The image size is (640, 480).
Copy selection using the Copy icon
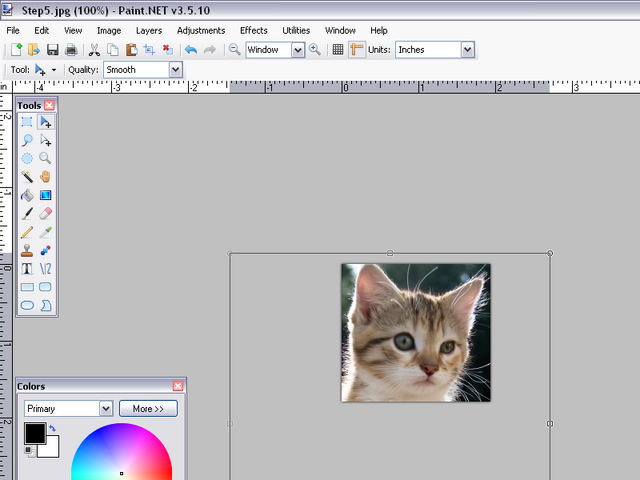(x=113, y=50)
